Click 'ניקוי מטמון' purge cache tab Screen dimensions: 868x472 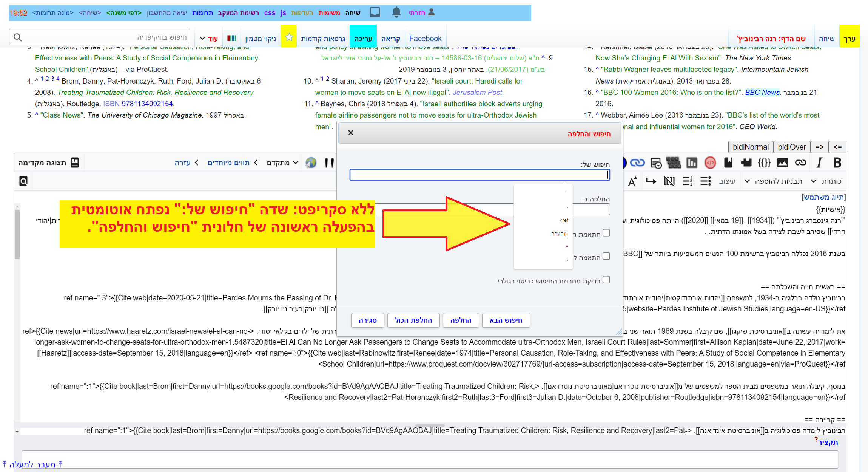[x=261, y=39]
